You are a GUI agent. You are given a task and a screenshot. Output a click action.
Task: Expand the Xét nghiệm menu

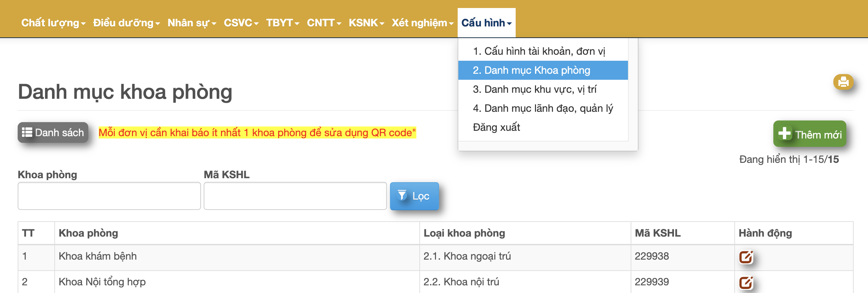pos(422,23)
